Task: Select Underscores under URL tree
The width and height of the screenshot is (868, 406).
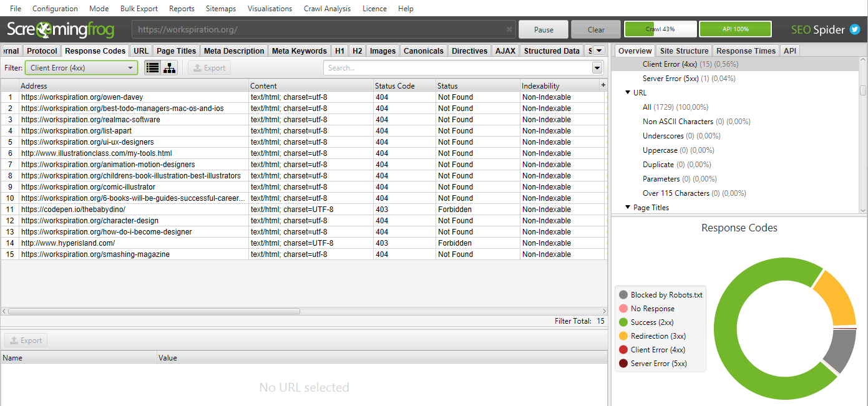Action: tap(681, 136)
